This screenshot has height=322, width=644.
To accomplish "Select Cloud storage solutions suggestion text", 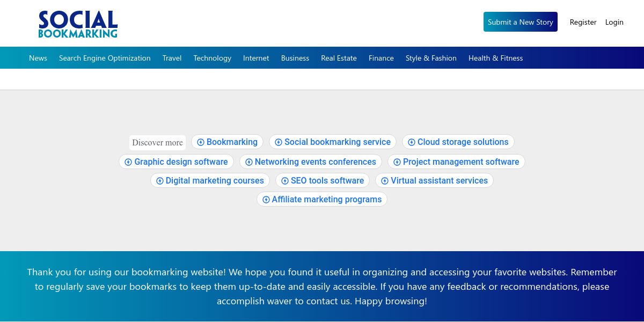I will coord(463,142).
